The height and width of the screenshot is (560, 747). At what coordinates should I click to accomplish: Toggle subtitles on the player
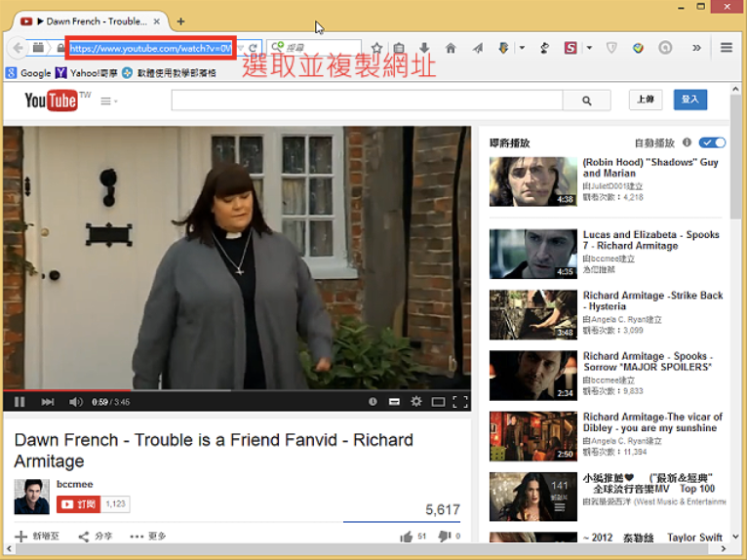coord(394,402)
